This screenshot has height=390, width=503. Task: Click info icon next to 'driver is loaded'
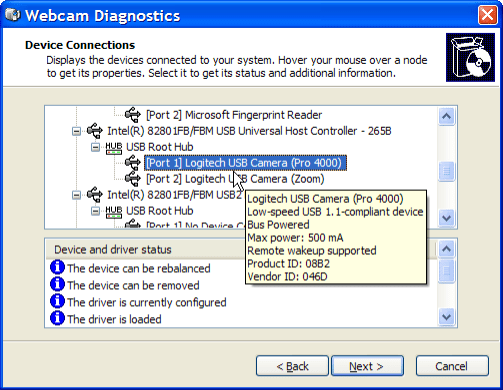point(57,318)
